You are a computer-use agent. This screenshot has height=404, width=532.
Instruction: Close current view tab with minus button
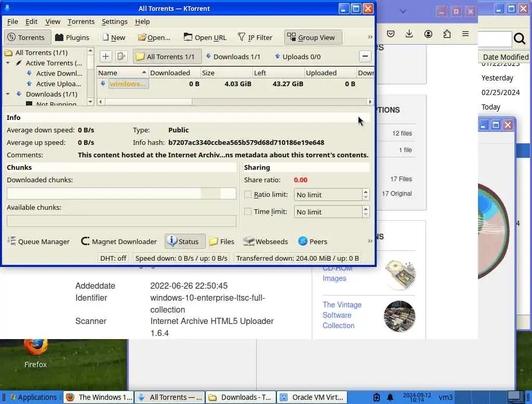[365, 56]
